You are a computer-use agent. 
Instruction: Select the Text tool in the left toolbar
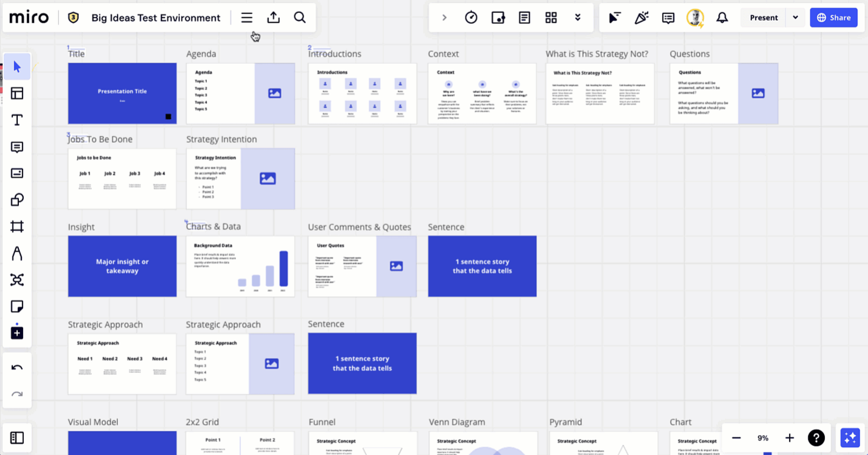(x=17, y=120)
